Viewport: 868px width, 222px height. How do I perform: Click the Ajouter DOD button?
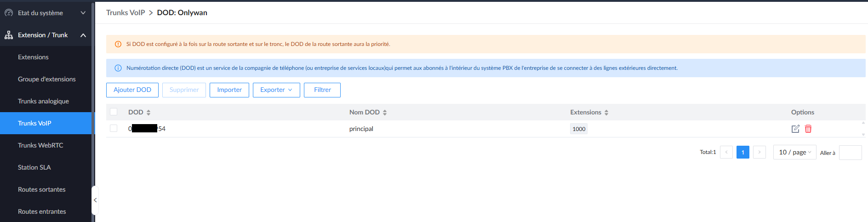click(x=132, y=90)
